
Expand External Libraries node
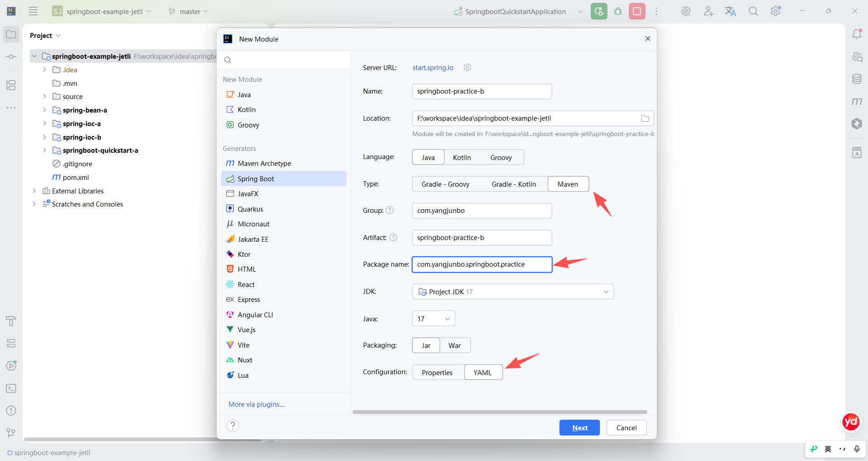(34, 191)
